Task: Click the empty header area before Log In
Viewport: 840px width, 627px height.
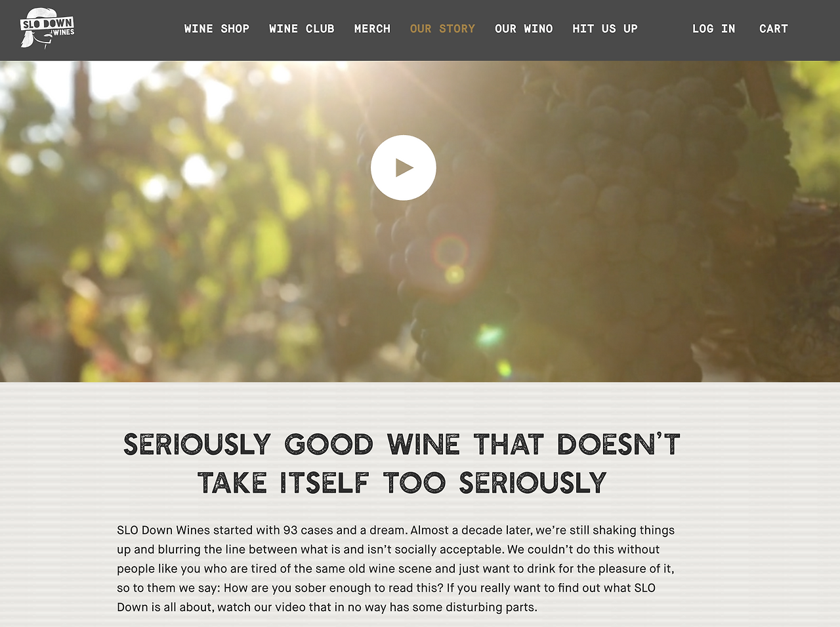Action: click(664, 29)
